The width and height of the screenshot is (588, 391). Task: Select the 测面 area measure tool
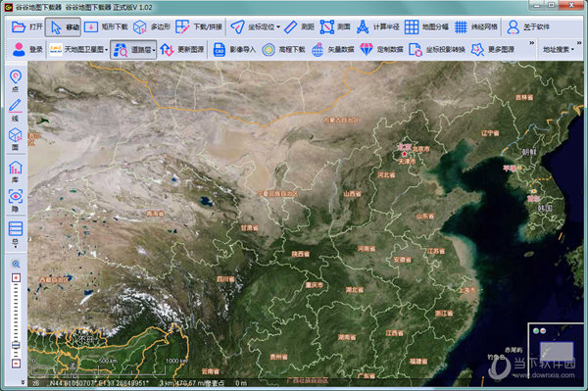pos(334,27)
